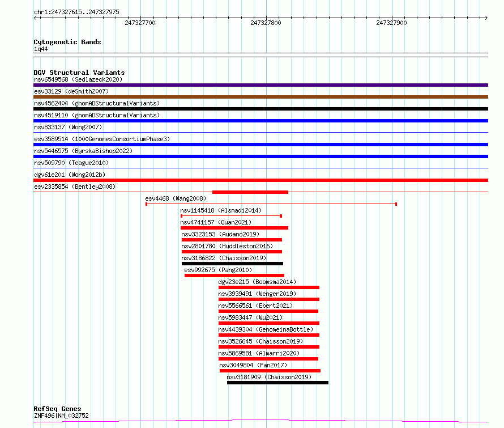Click the purple nsv6549568 variant bar
Image resolution: width=504 pixels, height=428 pixels.
(x=260, y=85)
